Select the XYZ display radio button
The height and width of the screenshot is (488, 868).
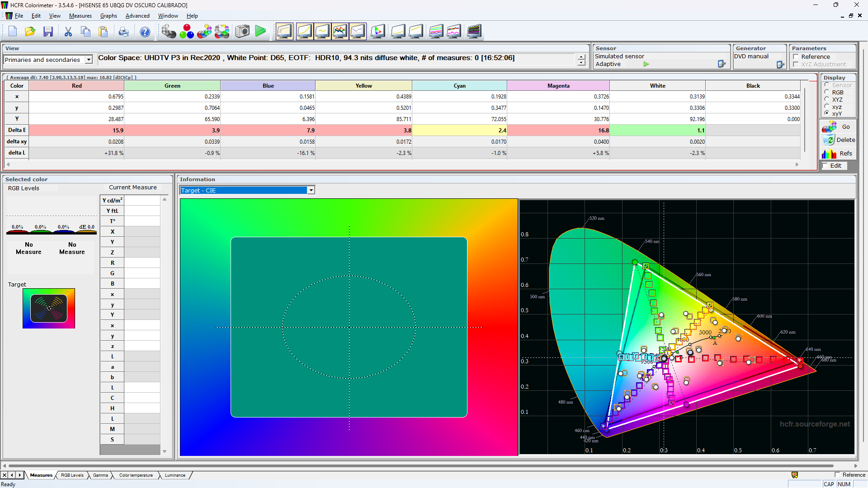click(827, 99)
